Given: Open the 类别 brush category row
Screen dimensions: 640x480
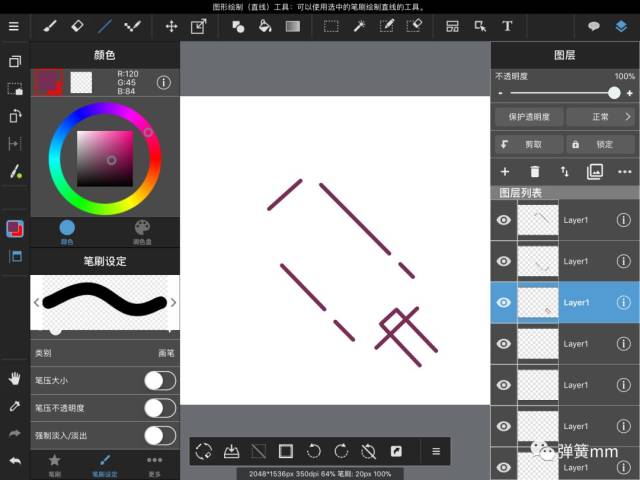Looking at the screenshot, I should click(x=105, y=353).
